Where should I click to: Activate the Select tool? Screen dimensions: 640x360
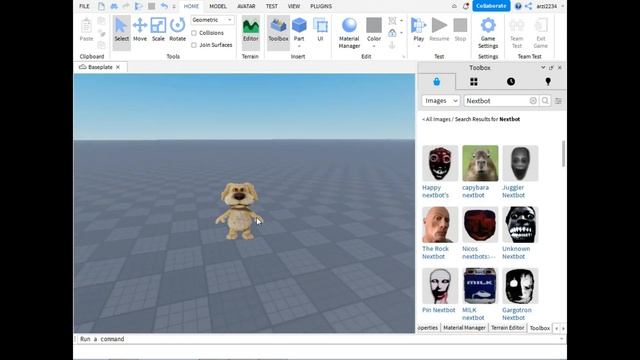(121, 30)
